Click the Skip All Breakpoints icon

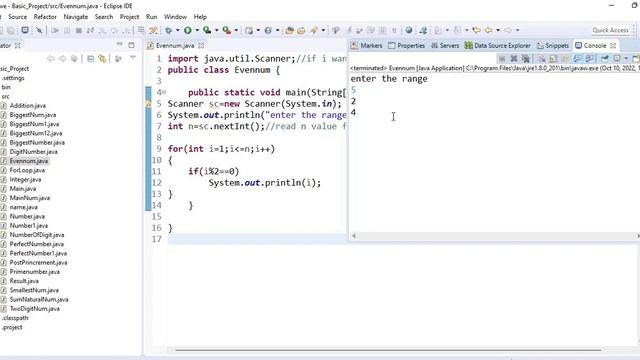click(x=39, y=30)
